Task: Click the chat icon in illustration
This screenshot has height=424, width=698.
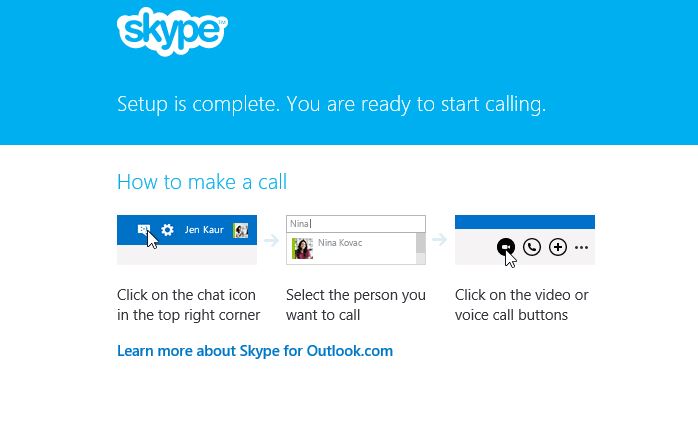Action: tap(143, 229)
